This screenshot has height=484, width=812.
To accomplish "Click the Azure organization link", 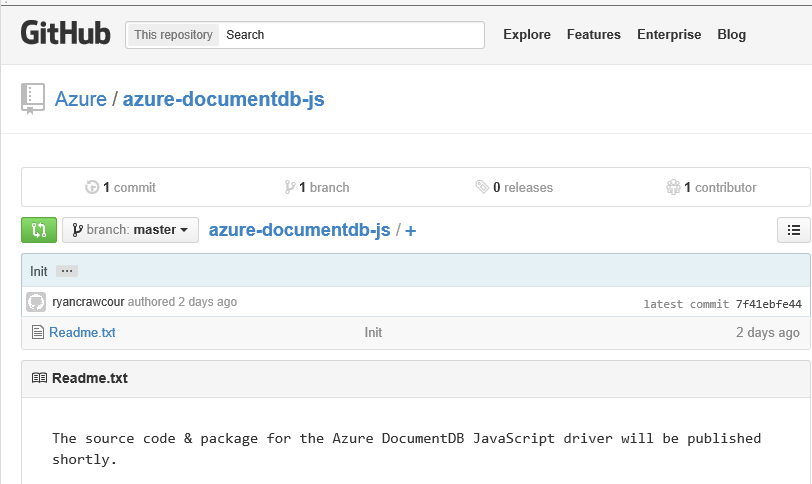I will tap(81, 99).
